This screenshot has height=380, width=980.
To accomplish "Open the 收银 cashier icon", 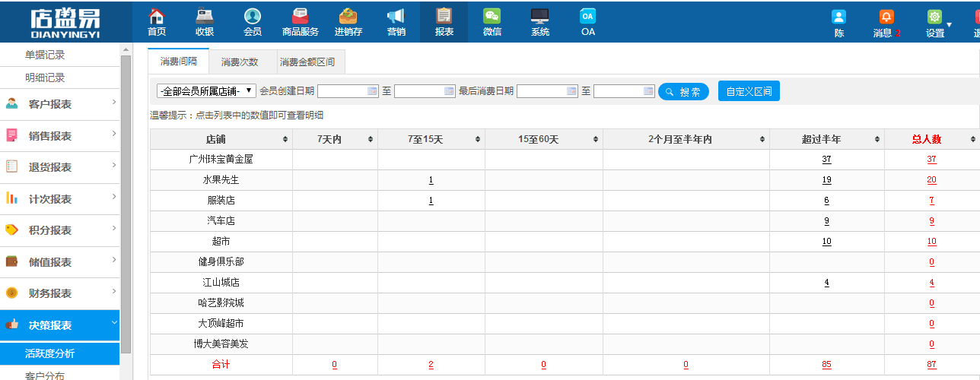I will pos(204,16).
